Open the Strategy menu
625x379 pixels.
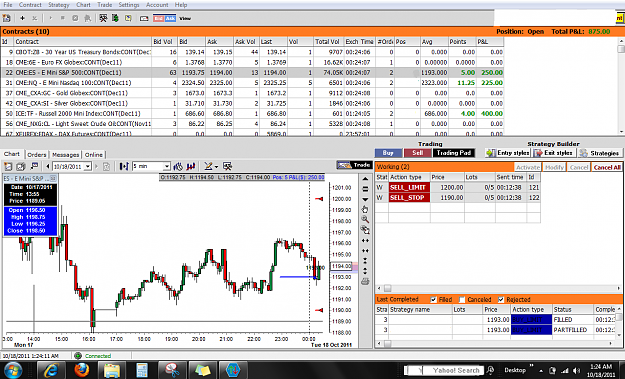59,5
